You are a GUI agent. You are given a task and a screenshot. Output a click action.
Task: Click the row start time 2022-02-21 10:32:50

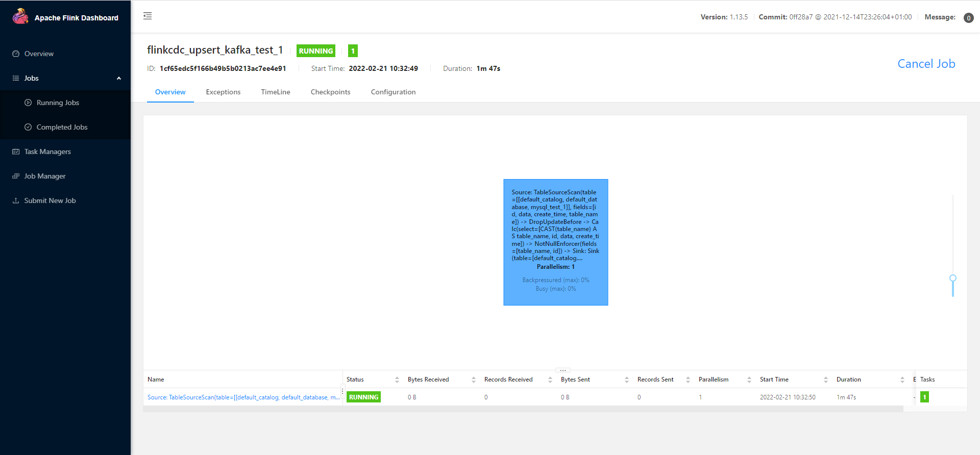coord(788,397)
